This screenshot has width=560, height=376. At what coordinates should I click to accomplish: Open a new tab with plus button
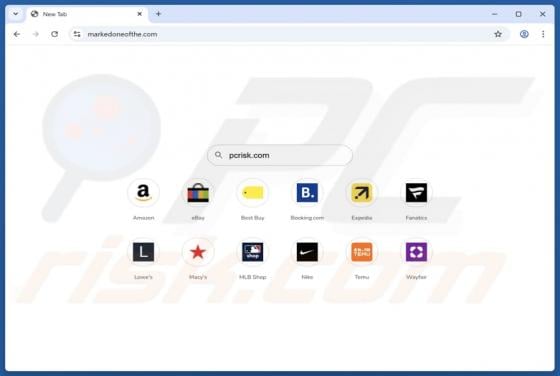pyautogui.click(x=159, y=14)
